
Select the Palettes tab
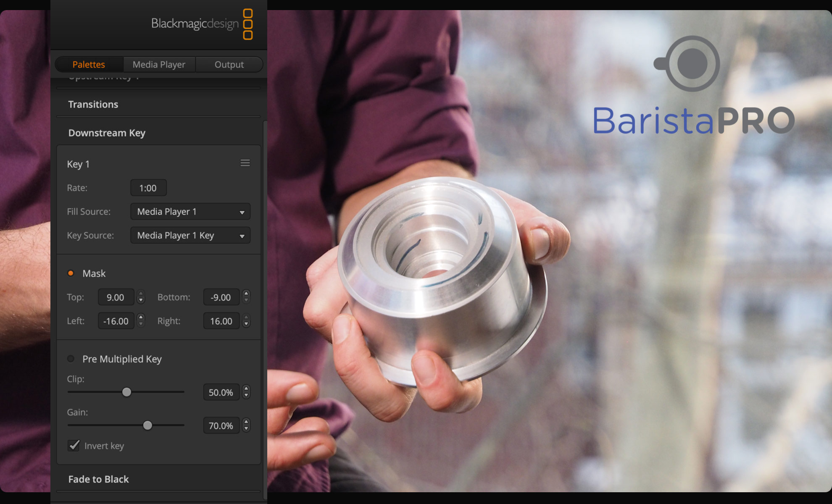coord(88,64)
